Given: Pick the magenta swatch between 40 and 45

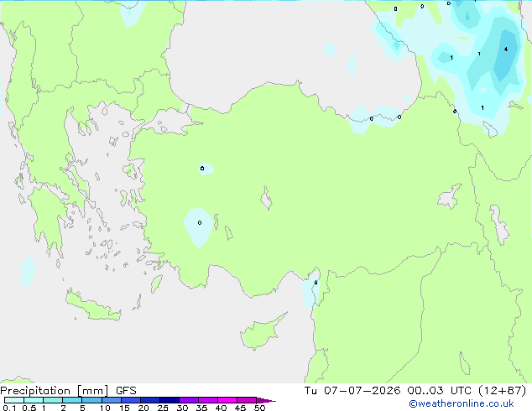Looking at the screenshot, I should click(227, 400).
